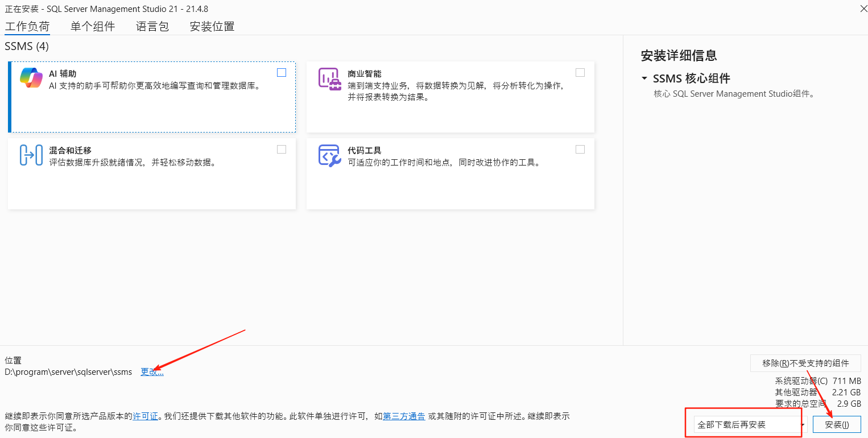This screenshot has width=868, height=438.
Task: Open the 第三方通告 link
Action: pos(404,416)
